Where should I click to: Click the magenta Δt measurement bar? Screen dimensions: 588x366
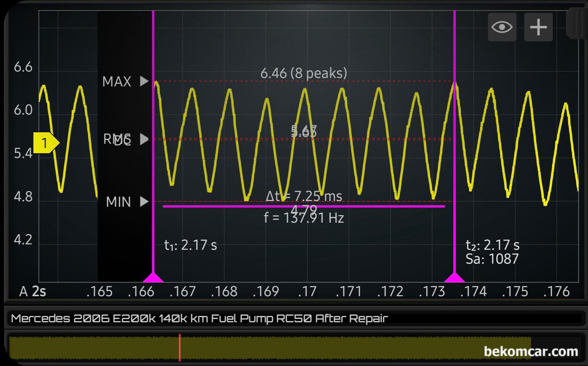[x=304, y=206]
